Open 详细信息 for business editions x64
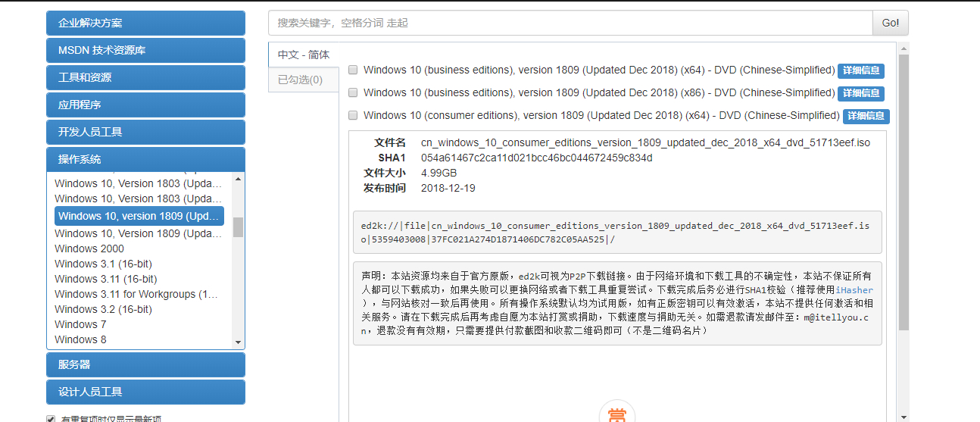Image resolution: width=980 pixels, height=422 pixels. pos(861,70)
